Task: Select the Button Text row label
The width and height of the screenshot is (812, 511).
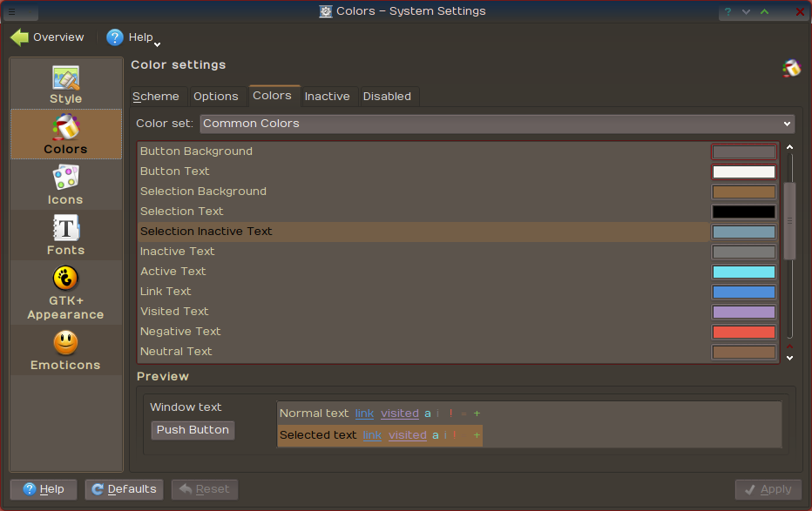Action: point(174,171)
